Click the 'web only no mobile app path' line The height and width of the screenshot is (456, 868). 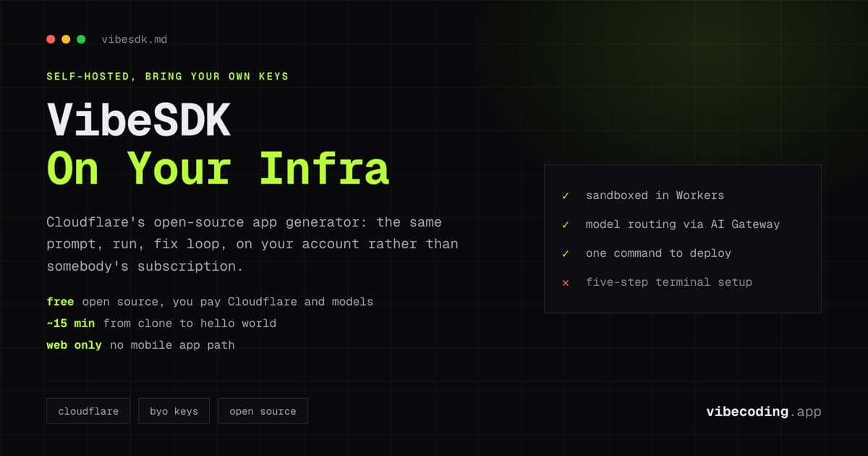[x=140, y=345]
